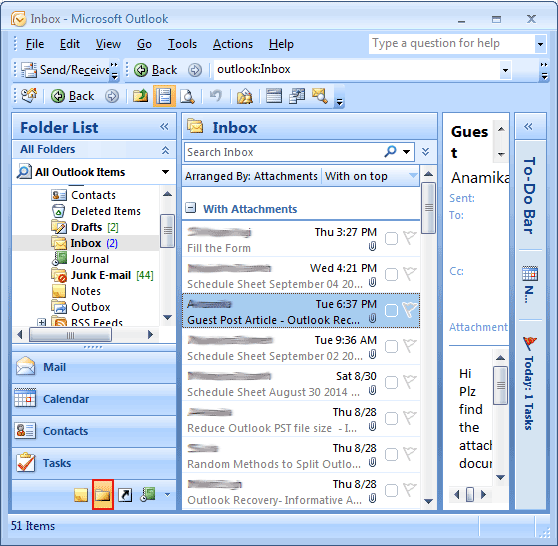Viewport: 558px width, 546px height.
Task: Click the AutoPreview list icon in toolbar
Action: pyautogui.click(x=274, y=96)
